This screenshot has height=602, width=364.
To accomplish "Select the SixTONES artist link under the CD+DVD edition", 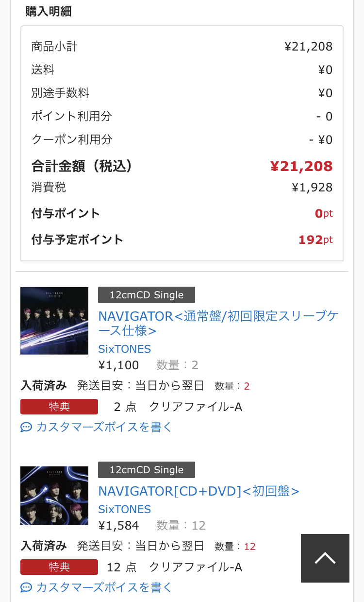I will (125, 510).
